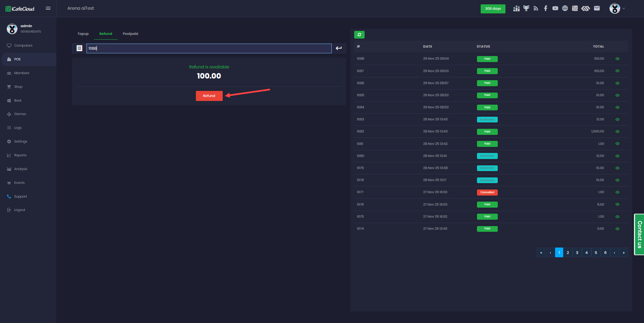Click the trophy icon in top bar
644x323 pixels.
[526, 8]
